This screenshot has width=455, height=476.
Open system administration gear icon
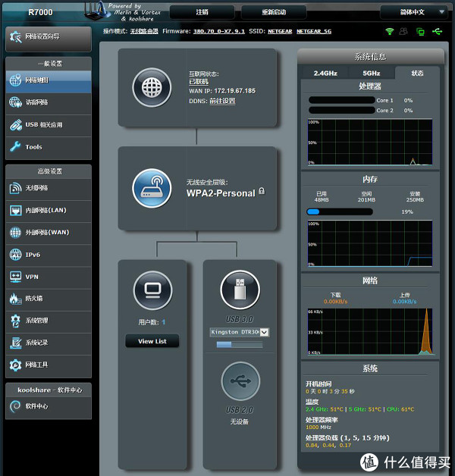15,321
